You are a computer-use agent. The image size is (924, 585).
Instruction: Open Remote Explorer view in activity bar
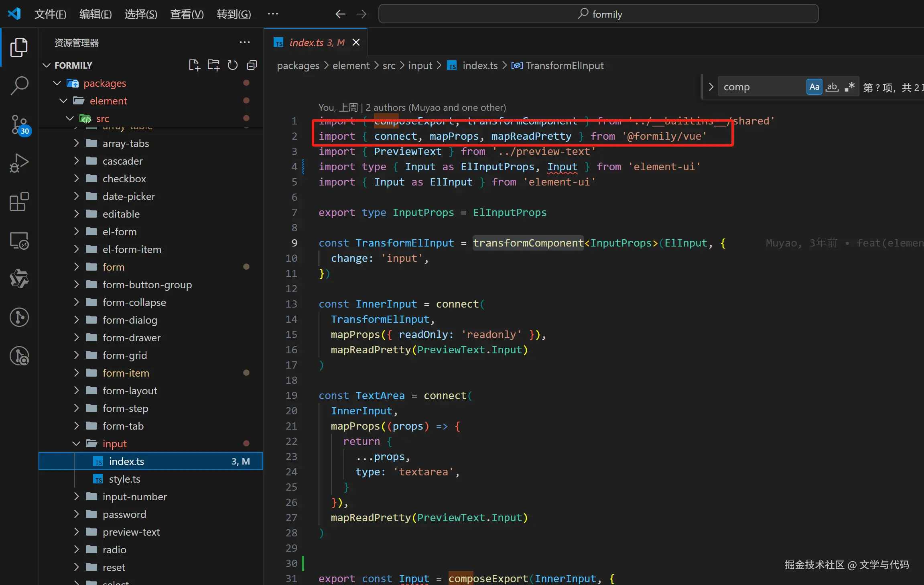[19, 241]
